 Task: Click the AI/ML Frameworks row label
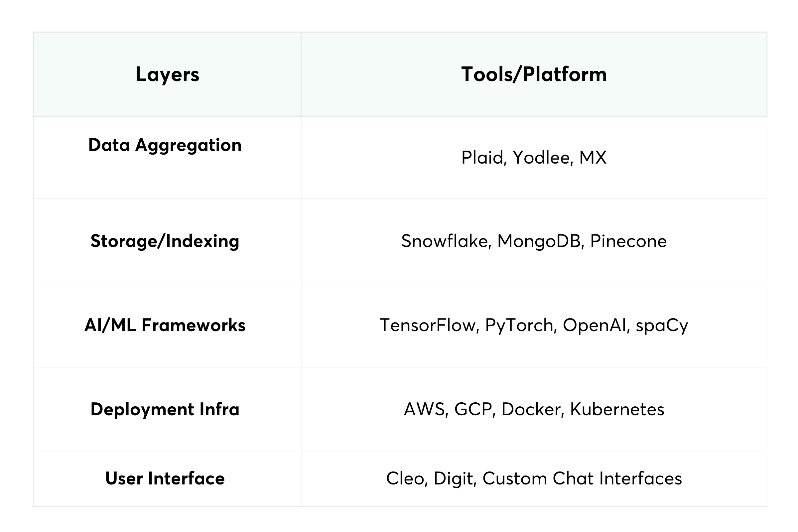tap(165, 325)
